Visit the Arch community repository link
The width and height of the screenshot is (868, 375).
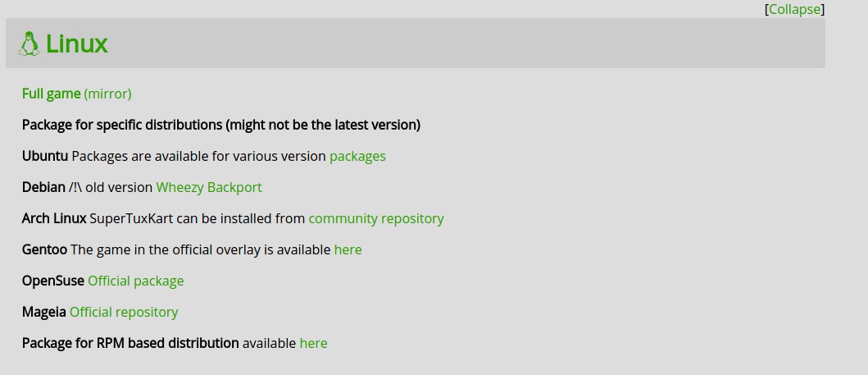point(376,218)
